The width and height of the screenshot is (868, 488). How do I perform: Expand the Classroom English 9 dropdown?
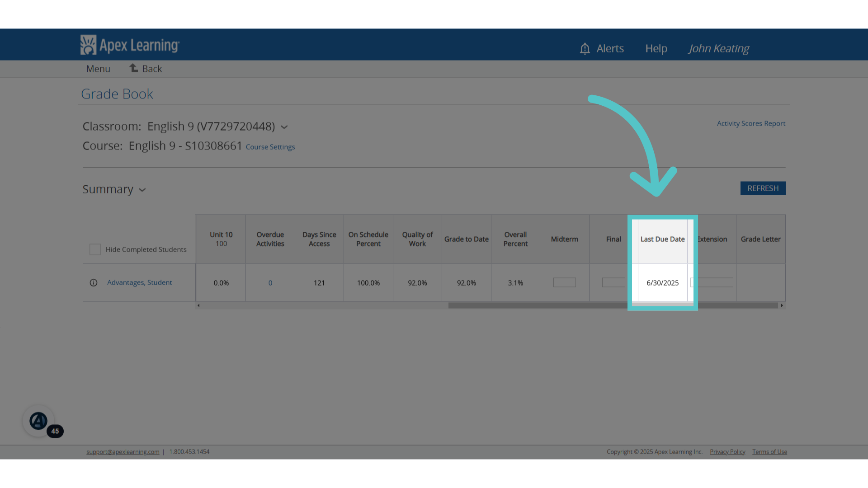click(x=284, y=127)
